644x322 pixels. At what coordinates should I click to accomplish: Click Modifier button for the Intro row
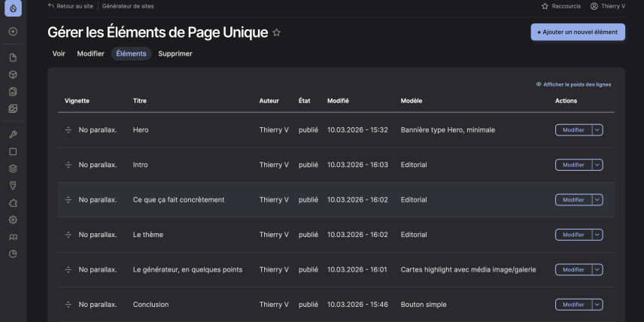tap(573, 165)
